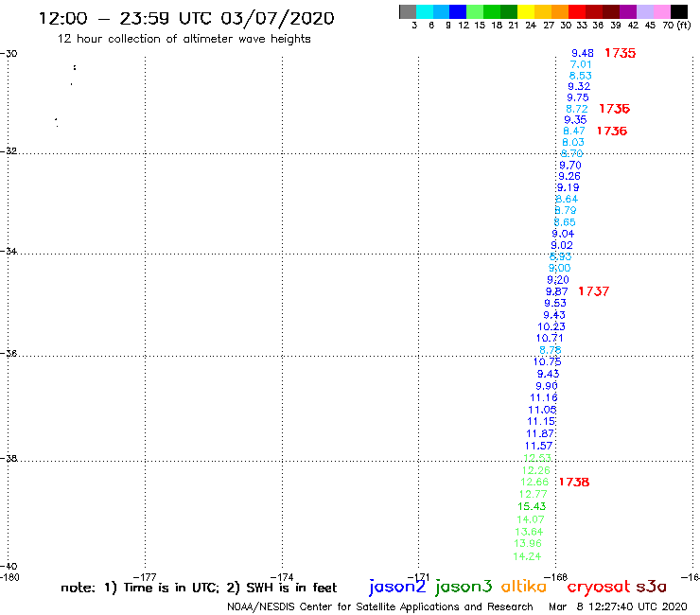Click the longitude axis label '-171'
Screen dimensions: 700x615
coord(418,577)
